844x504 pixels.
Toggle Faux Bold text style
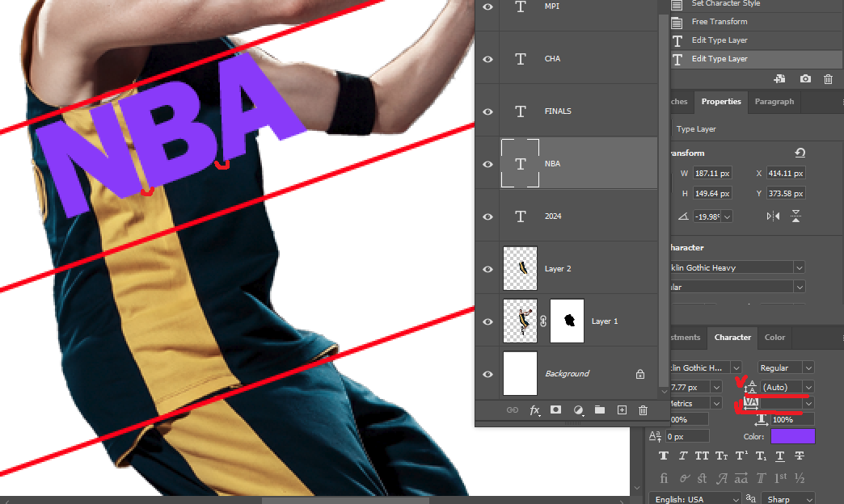pyautogui.click(x=663, y=456)
